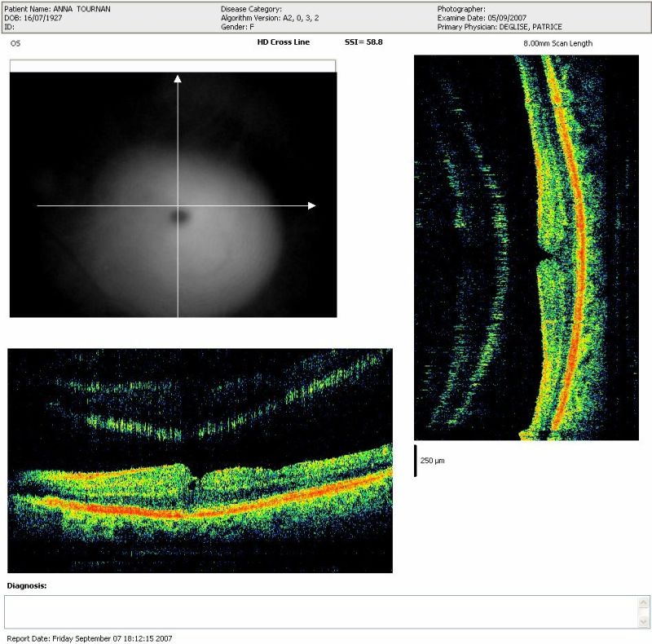Click the Examine Date text
The image size is (652, 644).
pyautogui.click(x=481, y=18)
